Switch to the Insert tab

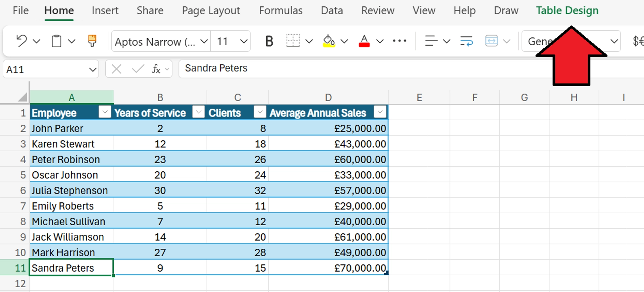[x=105, y=10]
